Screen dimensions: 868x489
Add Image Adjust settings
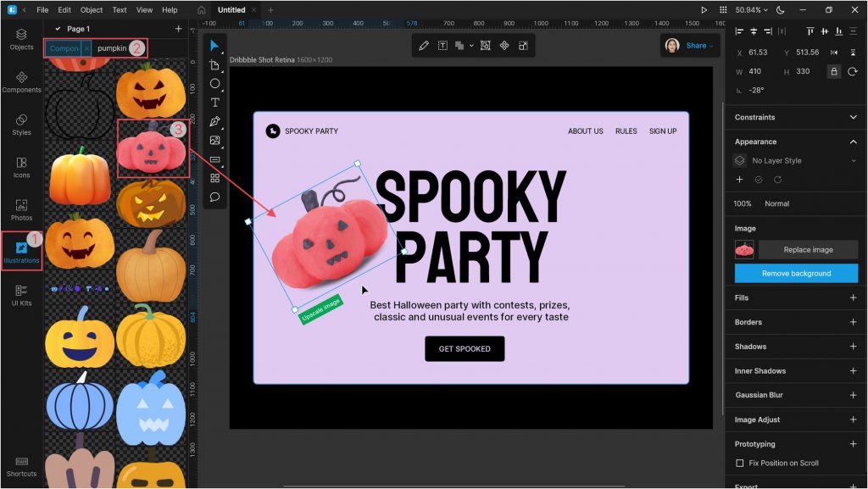(853, 420)
